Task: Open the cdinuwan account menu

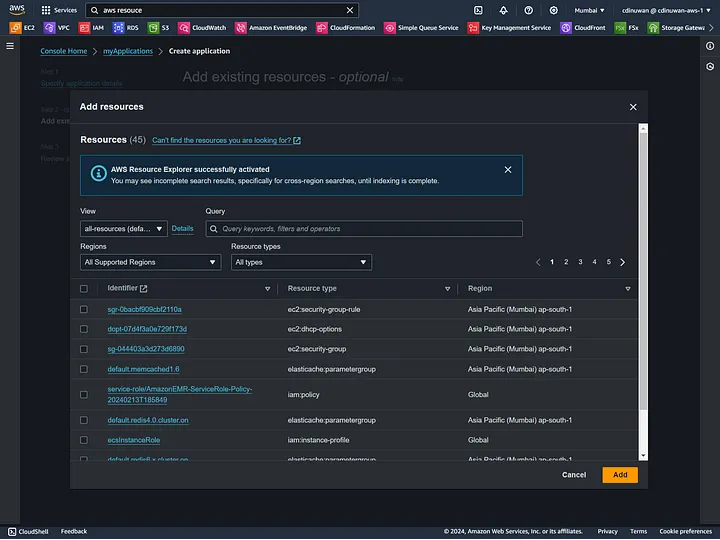Action: pos(666,10)
